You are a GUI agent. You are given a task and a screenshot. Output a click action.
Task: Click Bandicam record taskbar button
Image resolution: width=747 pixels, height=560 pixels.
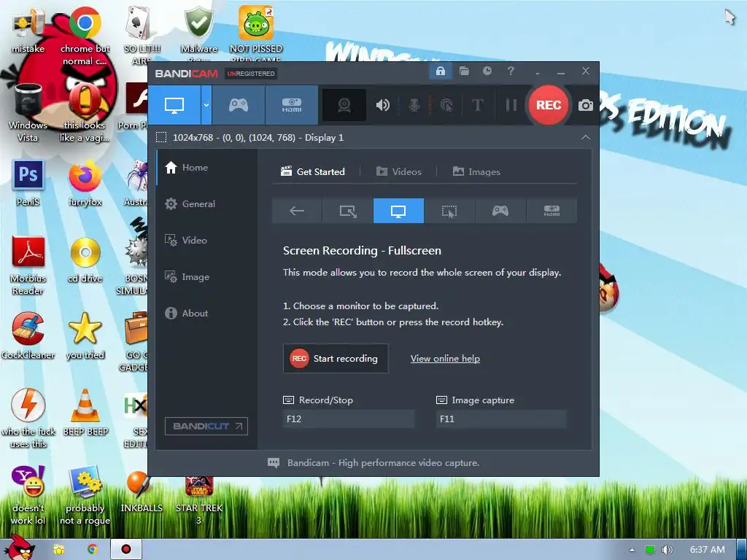126,550
